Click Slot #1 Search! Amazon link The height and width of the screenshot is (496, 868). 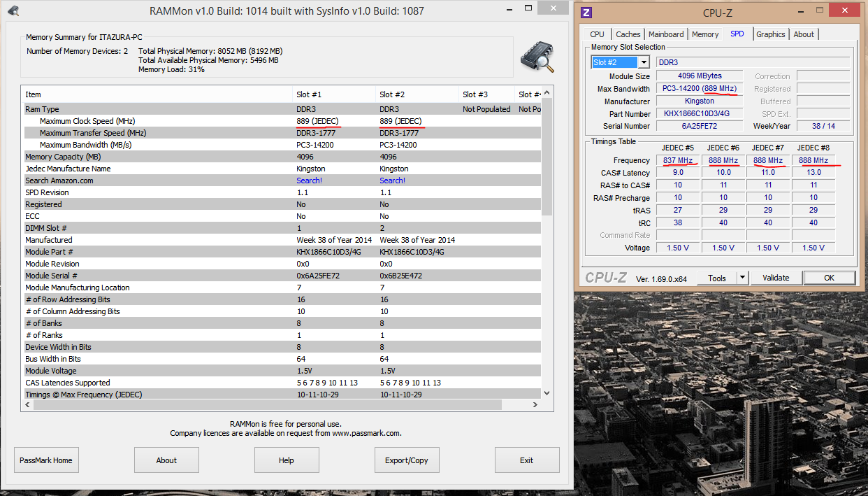click(310, 180)
